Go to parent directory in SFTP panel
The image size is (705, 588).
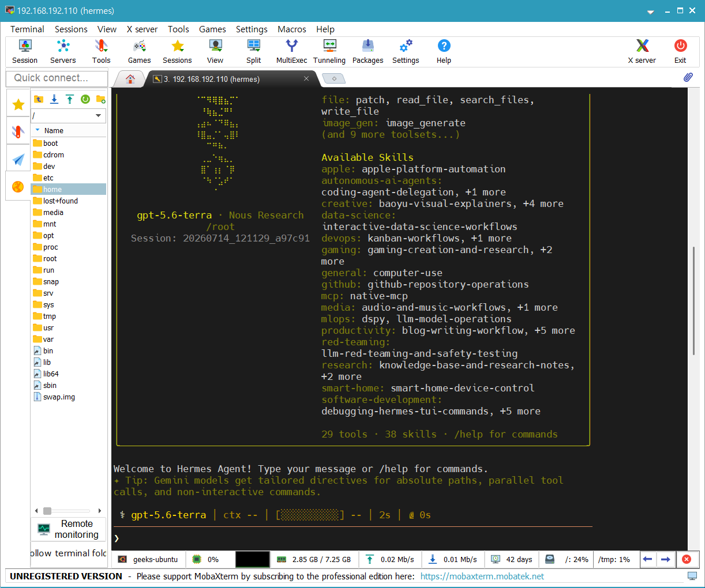(39, 99)
